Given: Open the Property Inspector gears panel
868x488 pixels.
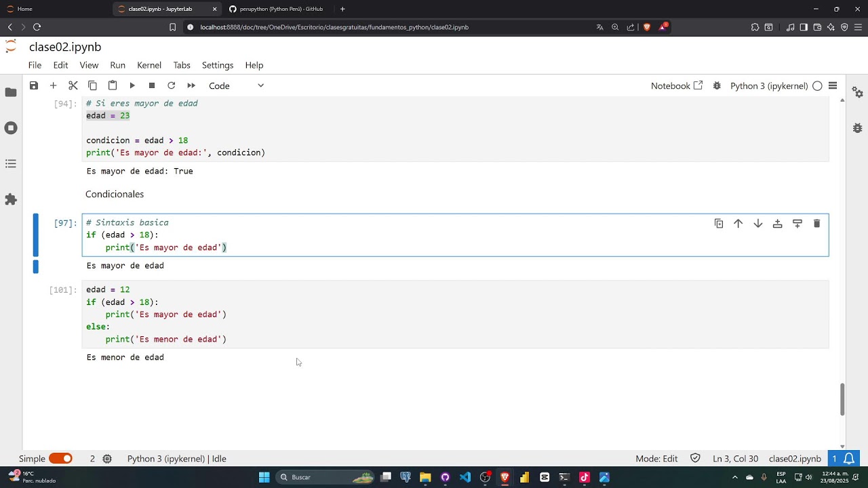Looking at the screenshot, I should (x=858, y=92).
